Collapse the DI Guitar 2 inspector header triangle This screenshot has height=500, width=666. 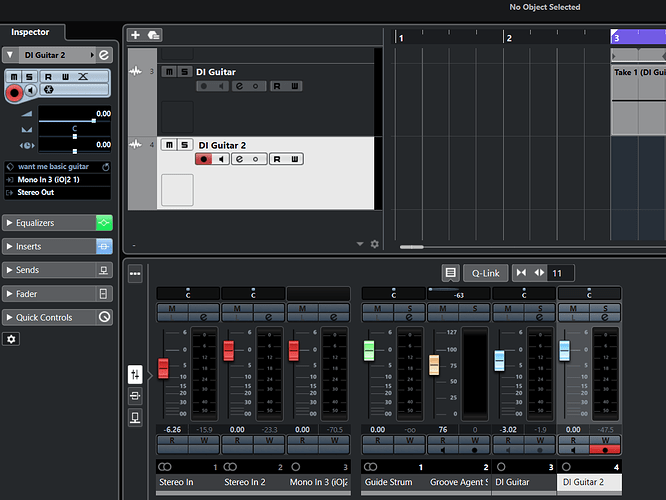pyautogui.click(x=10, y=55)
